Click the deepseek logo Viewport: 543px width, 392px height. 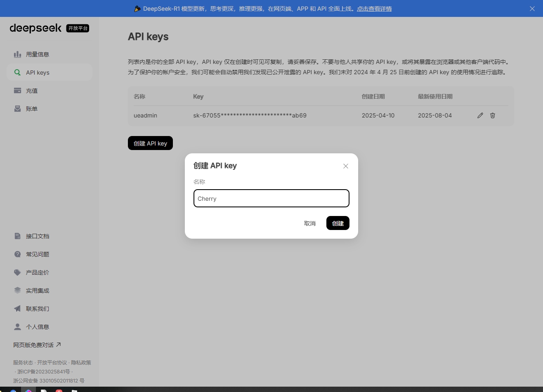coord(35,28)
